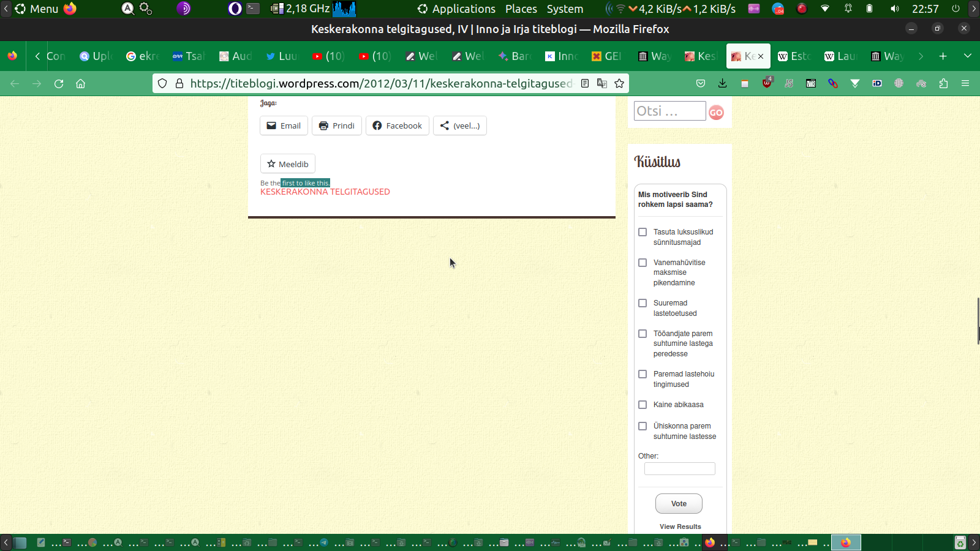
Task: Tick the 'Kaine abikaasa' checkbox
Action: 643,405
